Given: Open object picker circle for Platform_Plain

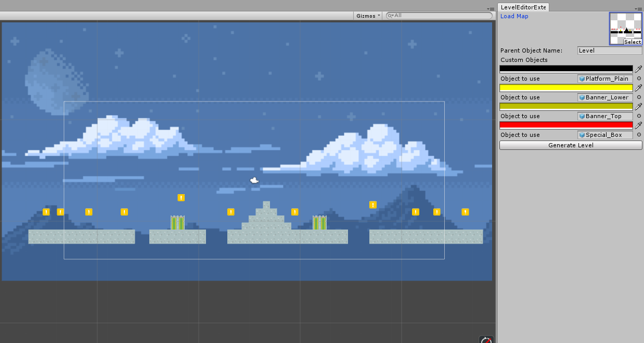Looking at the screenshot, I should [639, 79].
